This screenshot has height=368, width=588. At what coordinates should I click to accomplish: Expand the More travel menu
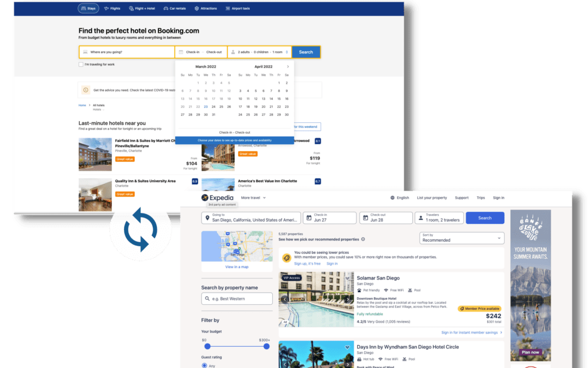pyautogui.click(x=253, y=197)
